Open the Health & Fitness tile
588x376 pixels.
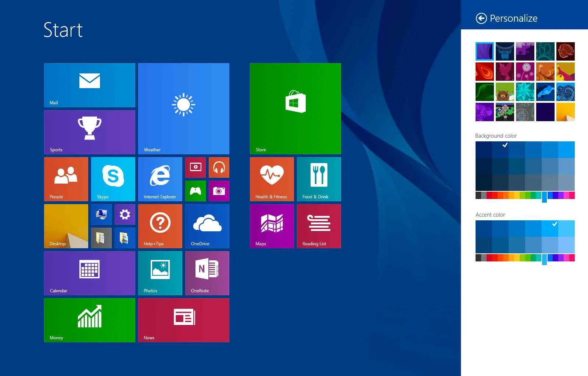[272, 179]
